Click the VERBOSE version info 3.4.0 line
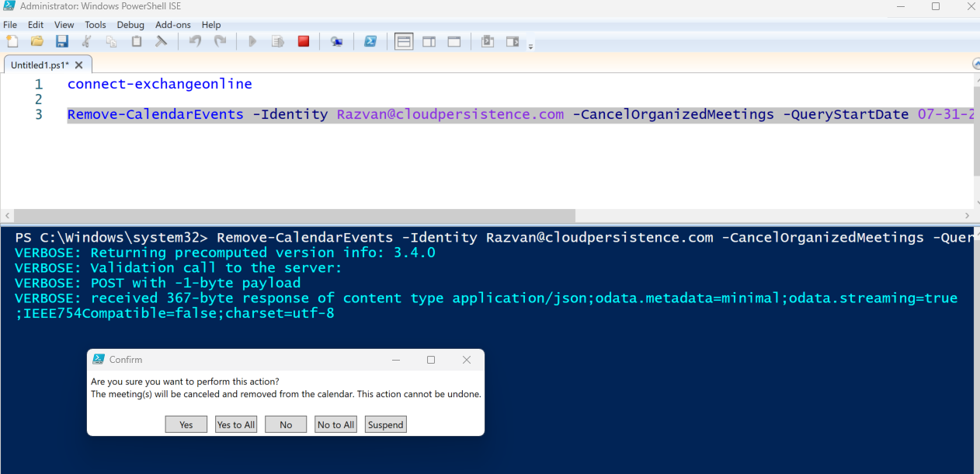 [x=225, y=253]
